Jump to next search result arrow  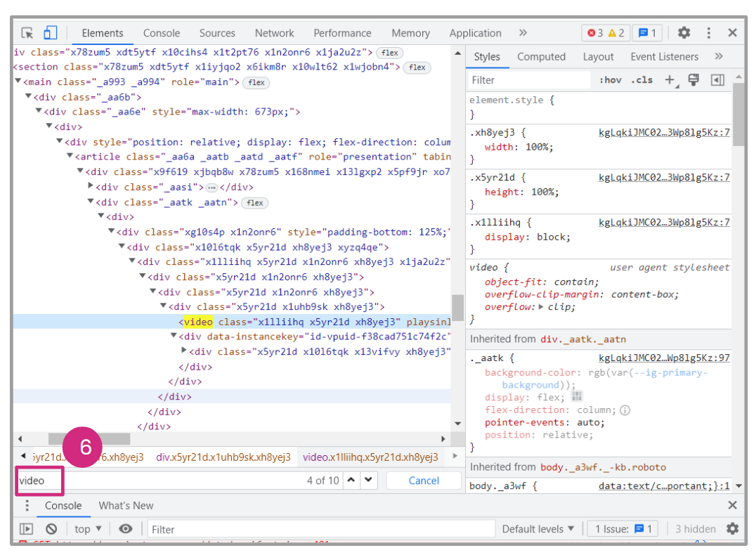pos(369,481)
